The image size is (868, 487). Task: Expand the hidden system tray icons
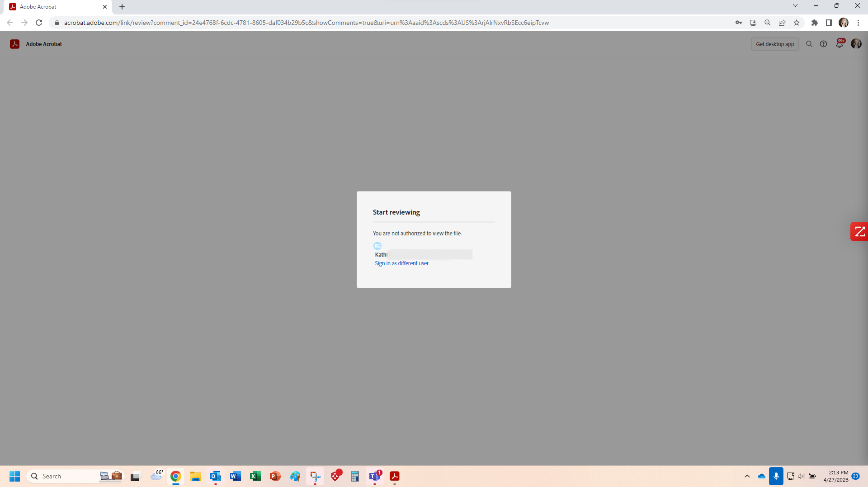tap(747, 476)
